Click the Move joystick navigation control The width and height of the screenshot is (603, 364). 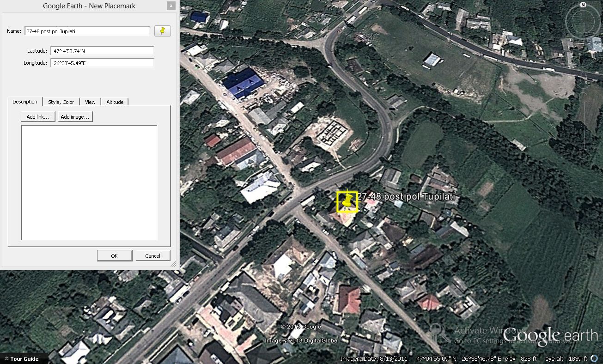click(583, 55)
